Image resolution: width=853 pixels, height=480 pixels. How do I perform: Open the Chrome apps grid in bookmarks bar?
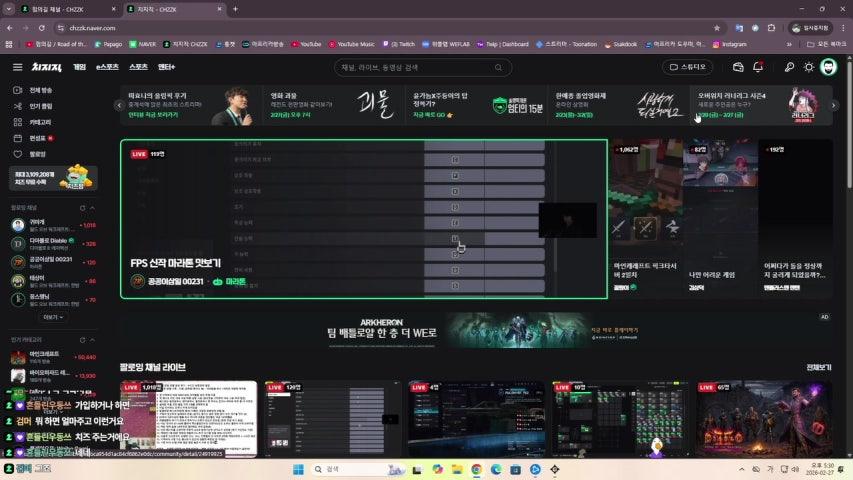(x=9, y=44)
